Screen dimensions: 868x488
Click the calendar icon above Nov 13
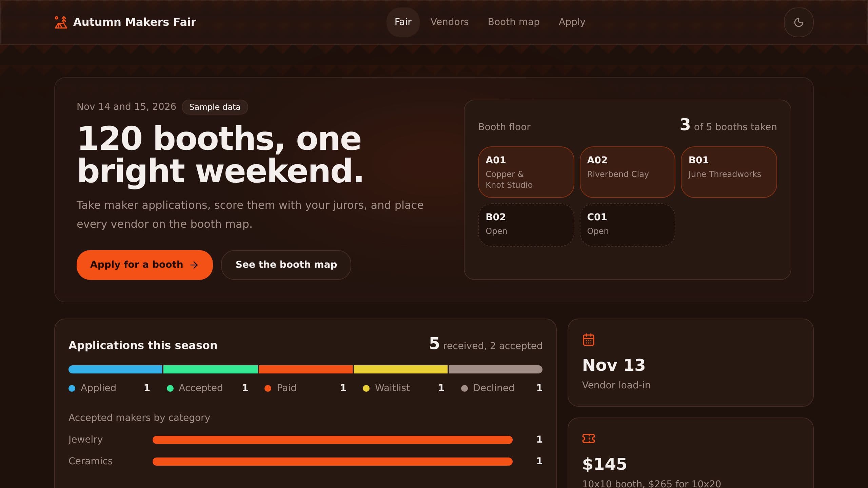click(588, 340)
